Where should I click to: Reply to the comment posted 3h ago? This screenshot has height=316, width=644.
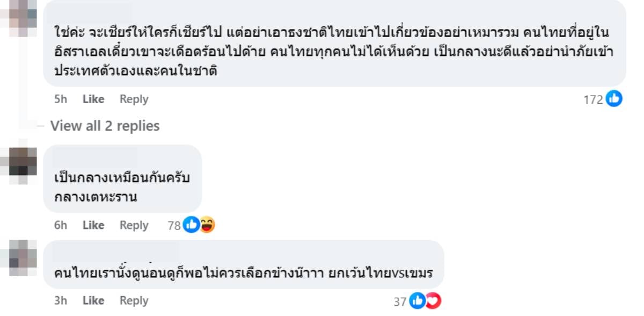click(x=134, y=300)
